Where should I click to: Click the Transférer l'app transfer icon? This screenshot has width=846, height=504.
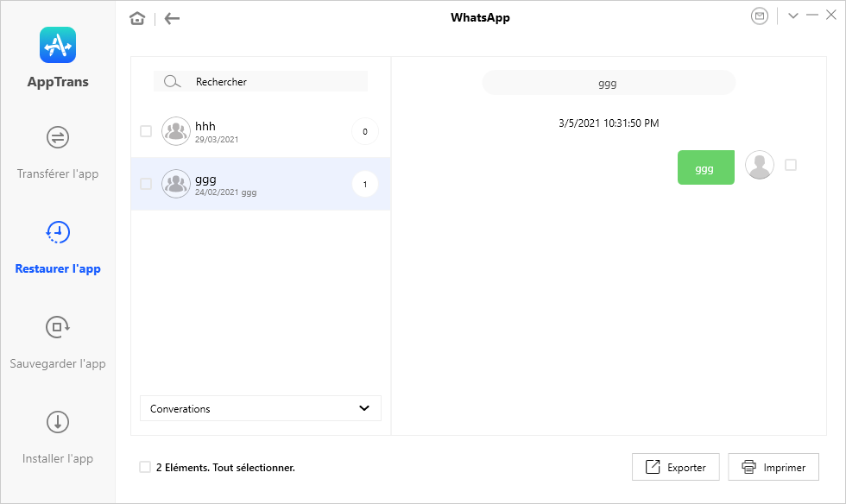[58, 137]
